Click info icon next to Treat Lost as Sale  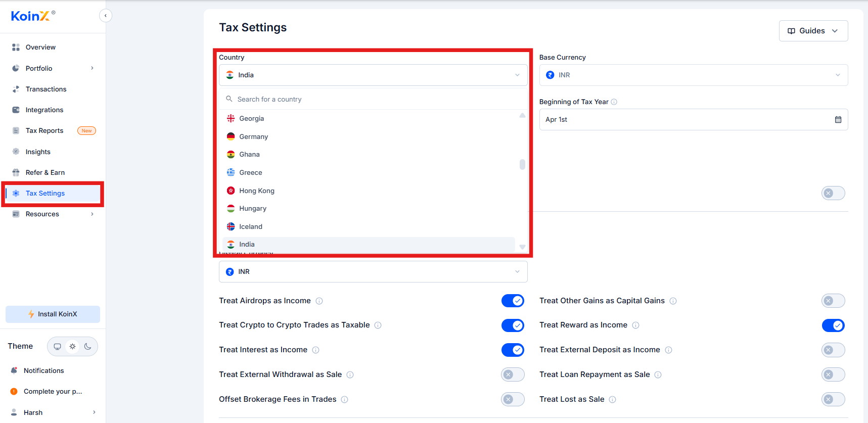(x=612, y=400)
